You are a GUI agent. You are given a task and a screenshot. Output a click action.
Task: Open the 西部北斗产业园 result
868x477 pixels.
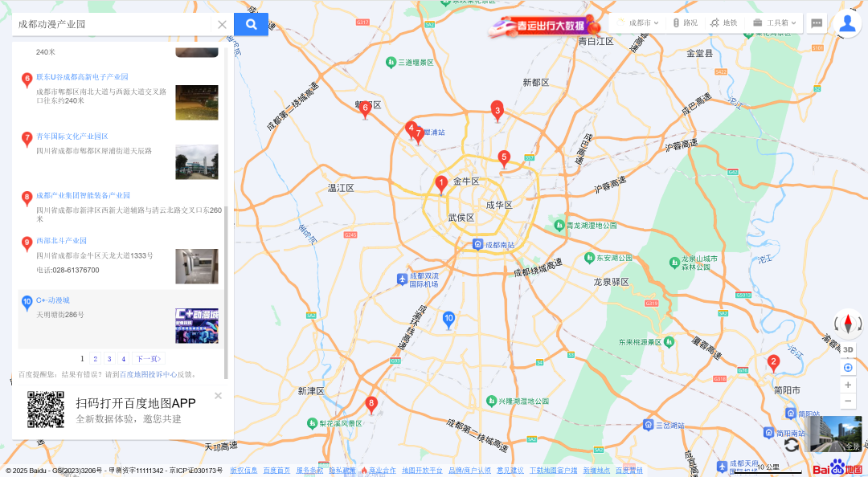(61, 241)
